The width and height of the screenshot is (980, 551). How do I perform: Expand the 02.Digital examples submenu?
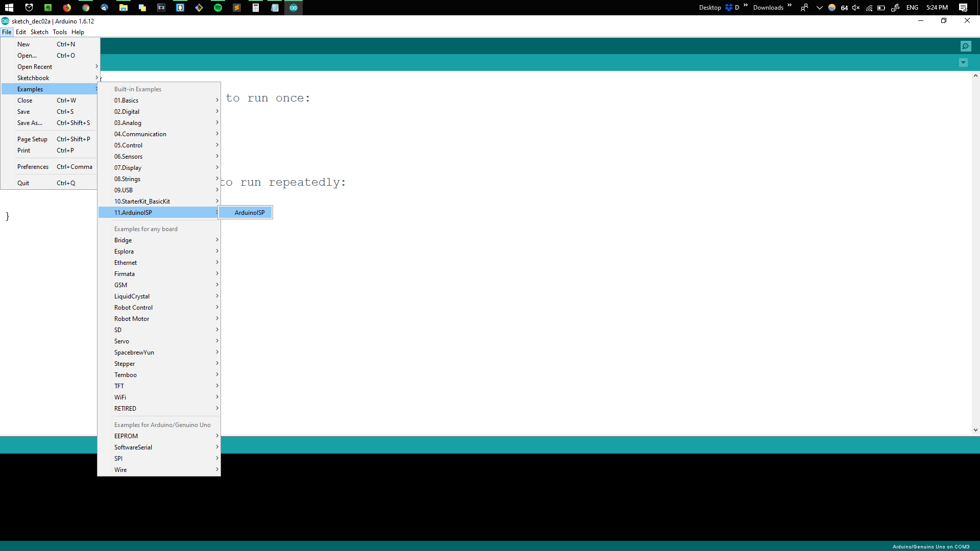click(159, 112)
